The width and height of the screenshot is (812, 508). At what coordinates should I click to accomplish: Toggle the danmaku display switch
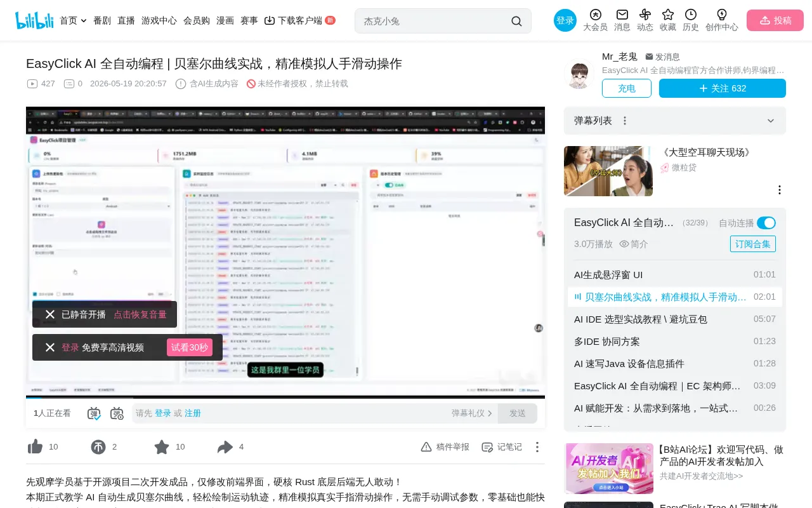(x=94, y=413)
